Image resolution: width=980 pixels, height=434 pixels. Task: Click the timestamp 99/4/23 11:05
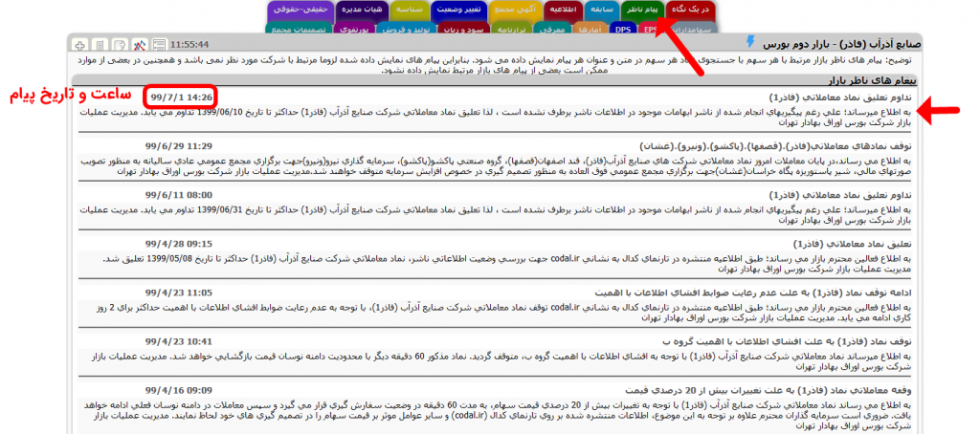179,293
